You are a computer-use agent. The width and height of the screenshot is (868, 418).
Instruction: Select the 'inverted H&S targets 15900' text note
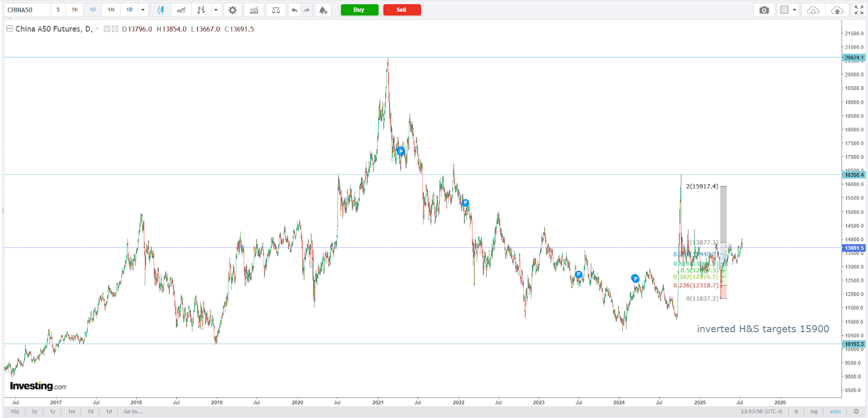(x=763, y=329)
